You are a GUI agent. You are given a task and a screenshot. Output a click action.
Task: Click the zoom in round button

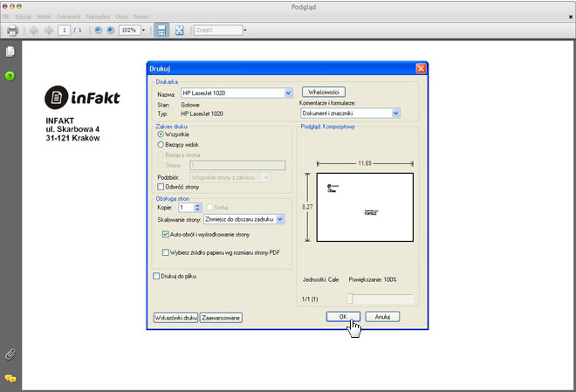coord(111,31)
